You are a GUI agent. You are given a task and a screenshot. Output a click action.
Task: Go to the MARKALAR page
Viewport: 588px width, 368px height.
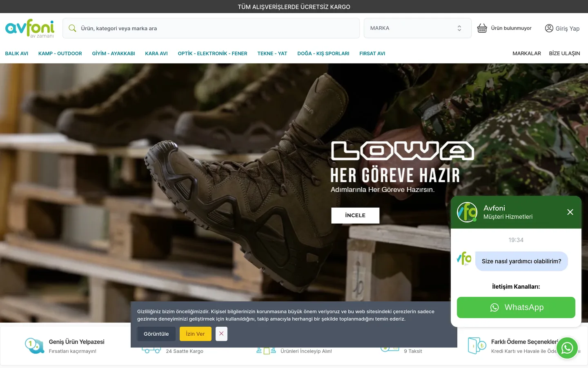527,54
